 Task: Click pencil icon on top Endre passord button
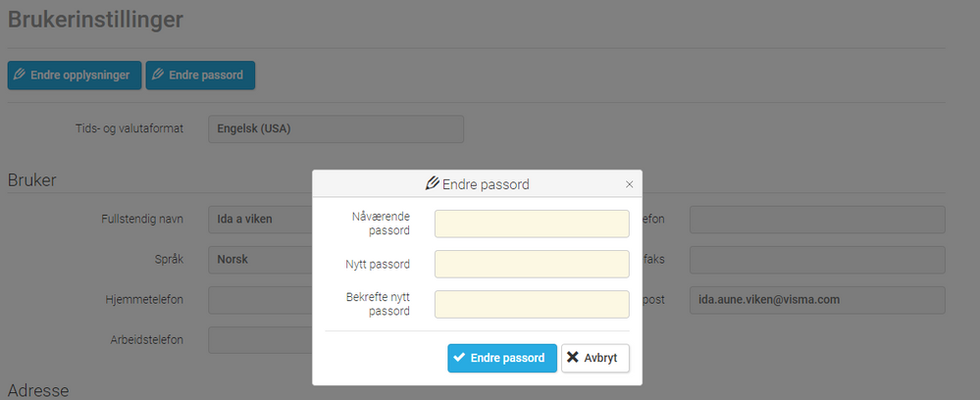tap(158, 75)
